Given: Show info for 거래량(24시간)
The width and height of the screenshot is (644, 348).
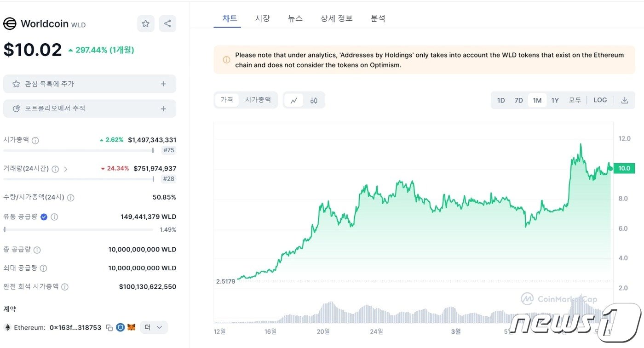Looking at the screenshot, I should [x=55, y=169].
